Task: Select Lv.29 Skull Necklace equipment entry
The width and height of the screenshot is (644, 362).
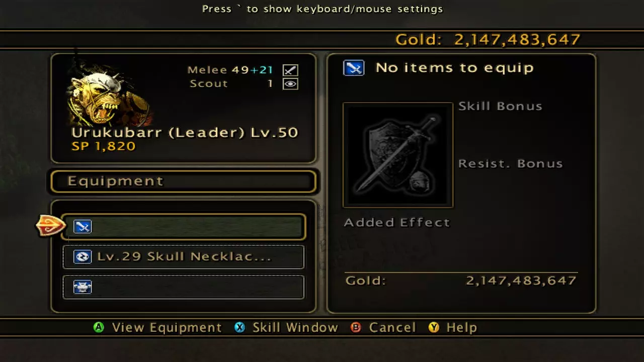Action: (x=184, y=257)
